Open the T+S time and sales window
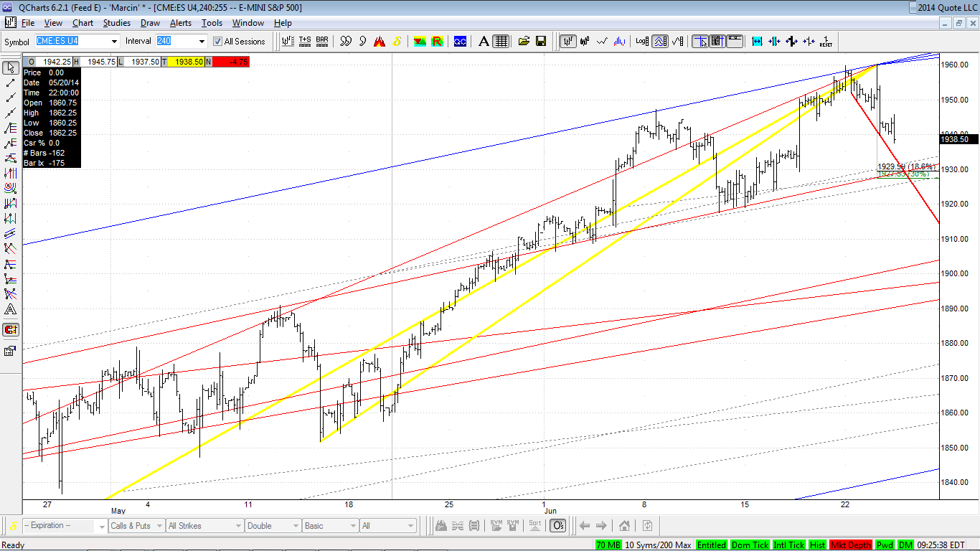This screenshot has width=980, height=551. [305, 41]
